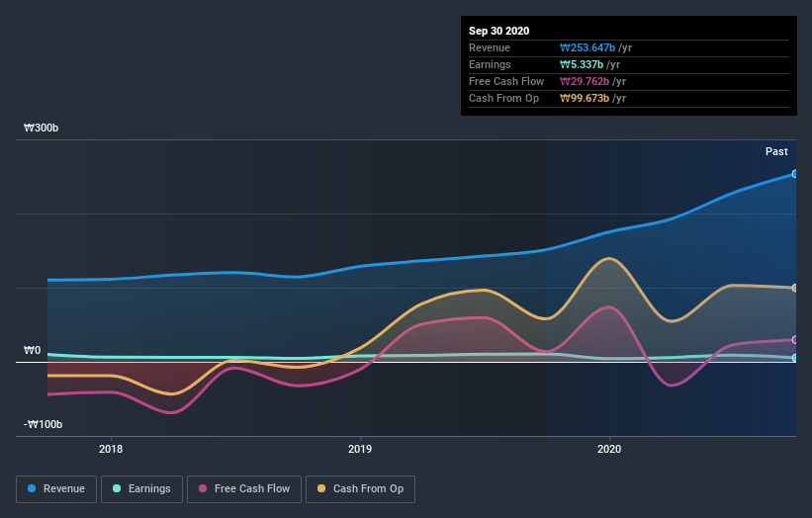Toggle the Earnings legend button
The image size is (812, 518).
coord(141,489)
